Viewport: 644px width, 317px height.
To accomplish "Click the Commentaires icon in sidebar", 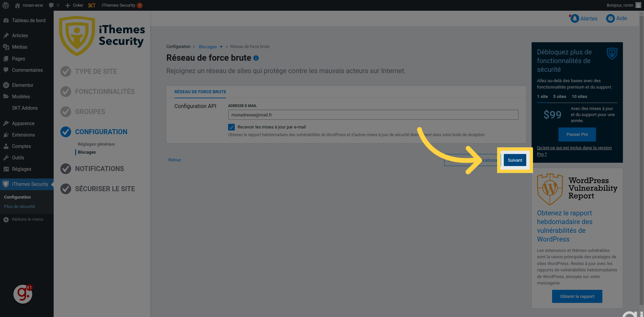I will click(x=6, y=70).
